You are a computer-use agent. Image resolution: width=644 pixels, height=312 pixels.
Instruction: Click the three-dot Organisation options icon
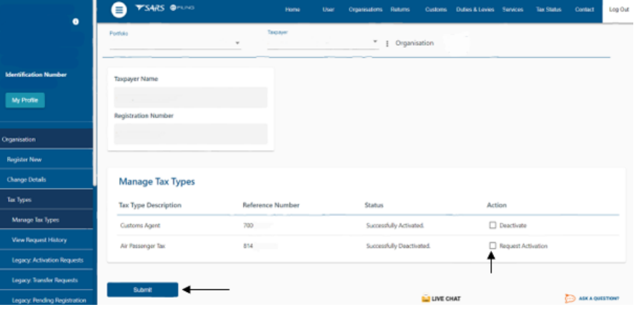(x=387, y=44)
